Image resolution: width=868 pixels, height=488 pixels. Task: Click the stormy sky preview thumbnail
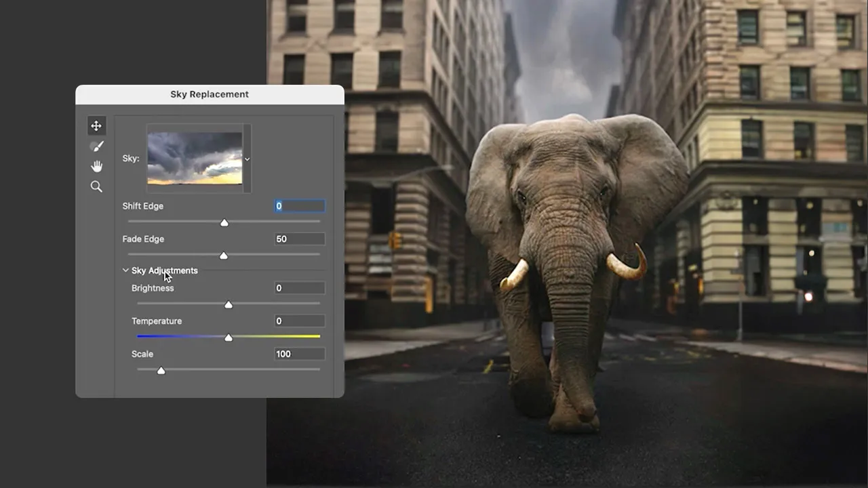[x=195, y=158]
